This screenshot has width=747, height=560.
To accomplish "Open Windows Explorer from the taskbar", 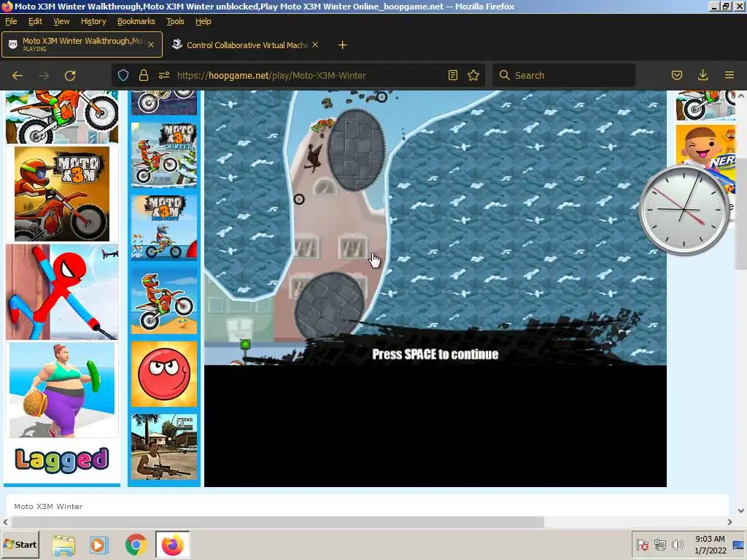I will tap(63, 545).
